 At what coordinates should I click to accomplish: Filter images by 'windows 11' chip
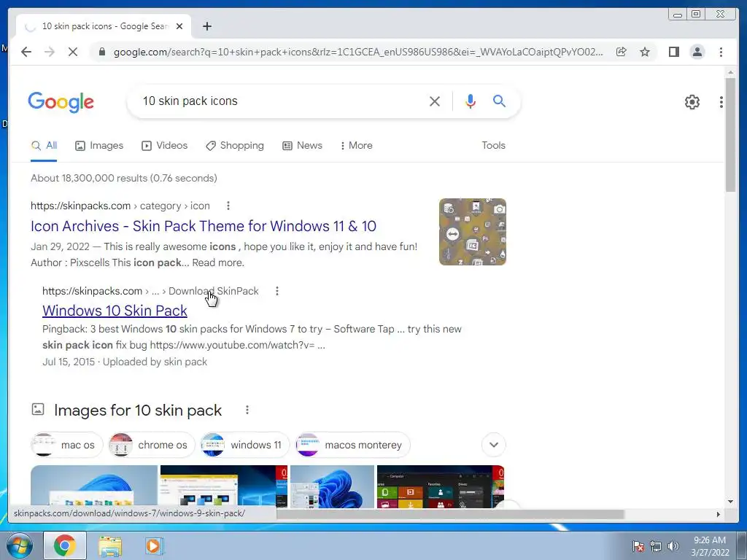point(245,445)
